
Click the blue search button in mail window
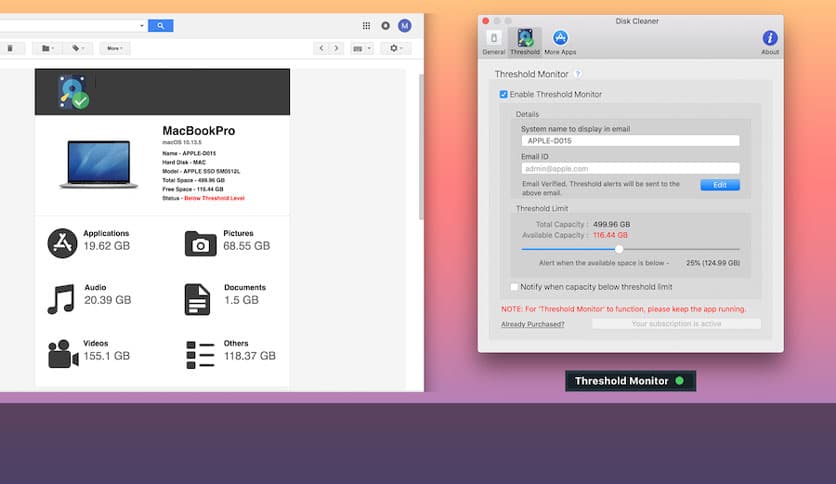160,26
